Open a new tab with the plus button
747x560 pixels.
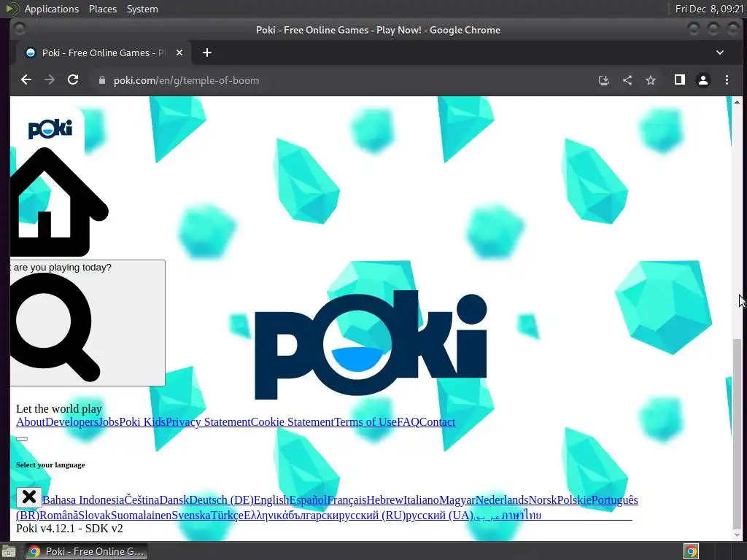[x=206, y=52]
